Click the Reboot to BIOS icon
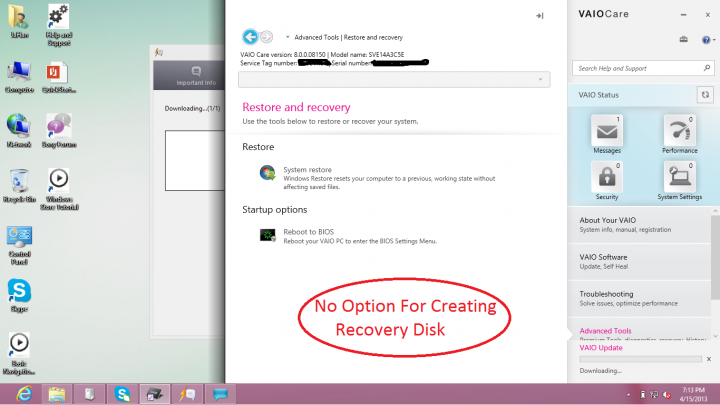720x405 pixels. (267, 235)
